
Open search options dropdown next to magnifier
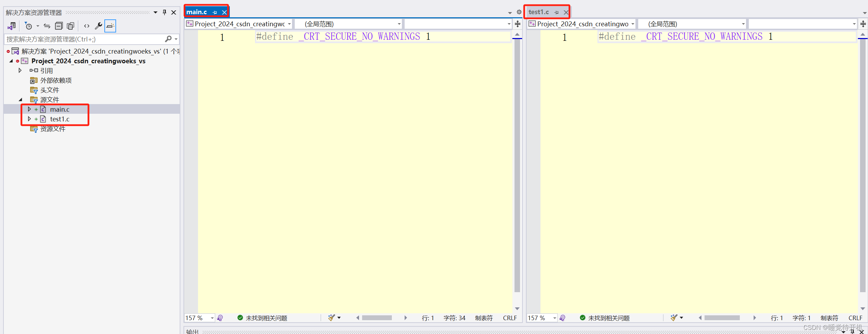pyautogui.click(x=176, y=39)
